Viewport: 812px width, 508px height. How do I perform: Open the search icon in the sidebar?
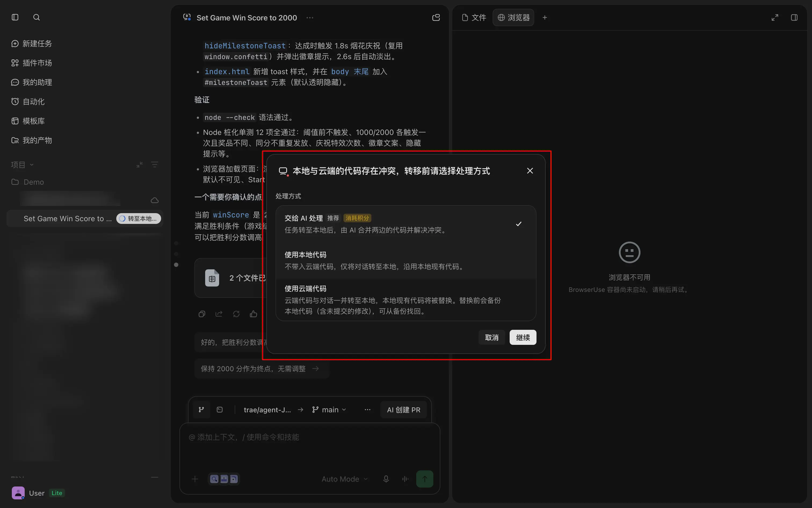pyautogui.click(x=37, y=17)
